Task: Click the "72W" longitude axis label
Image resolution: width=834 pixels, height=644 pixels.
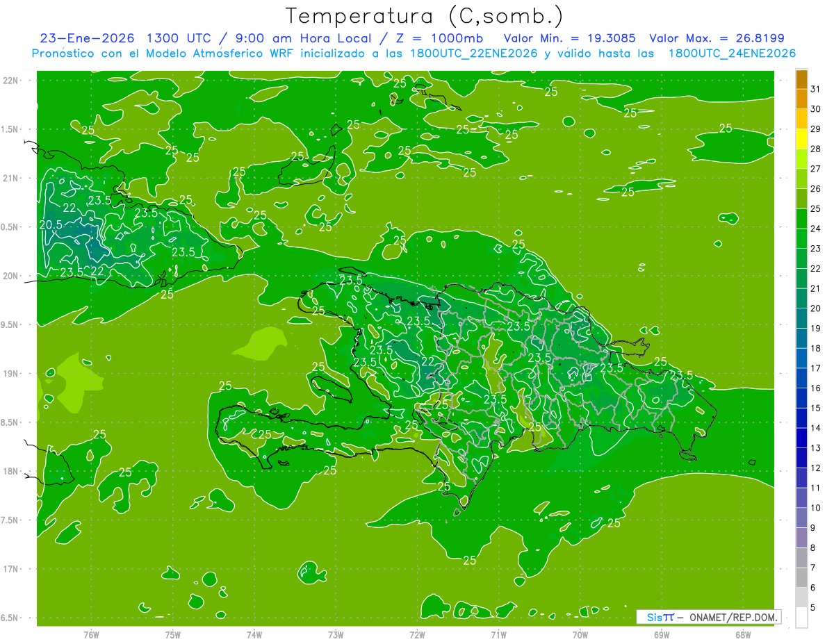Action: pos(417,634)
